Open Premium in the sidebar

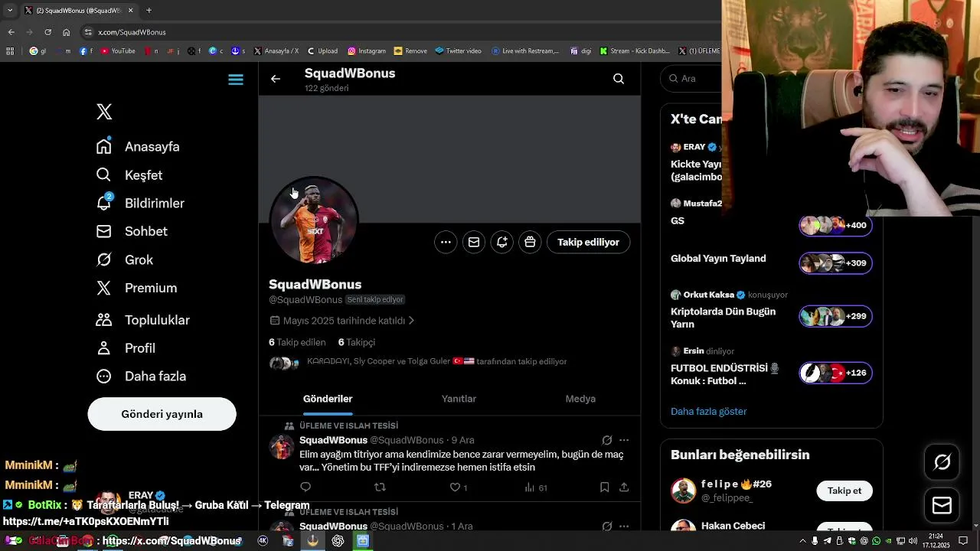pos(137,288)
